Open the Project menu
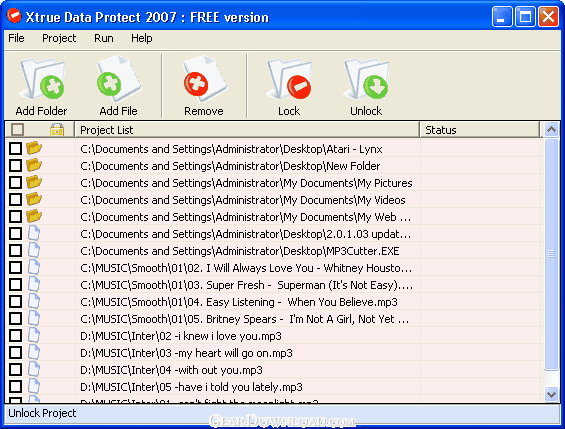This screenshot has width=565, height=429. coord(59,38)
